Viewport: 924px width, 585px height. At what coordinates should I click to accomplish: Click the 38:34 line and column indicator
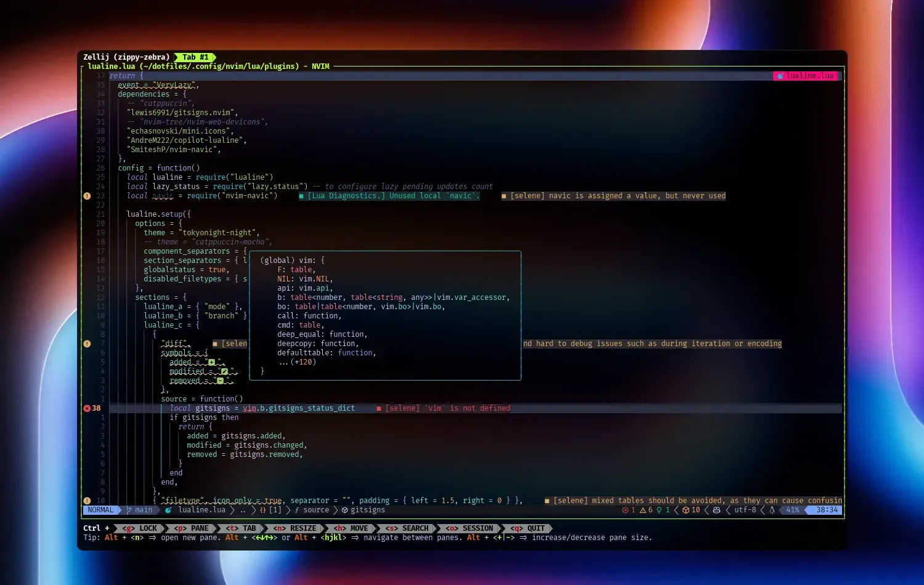click(826, 510)
